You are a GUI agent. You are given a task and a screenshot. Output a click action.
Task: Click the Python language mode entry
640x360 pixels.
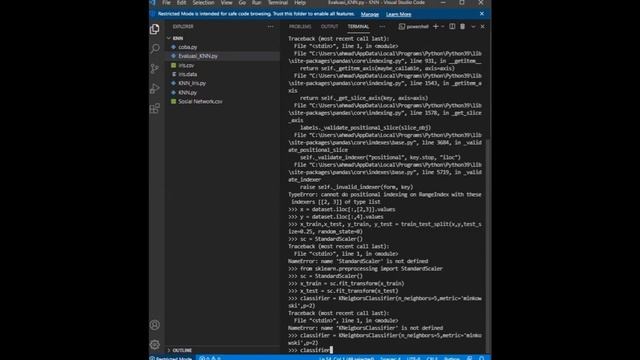pos(452,358)
